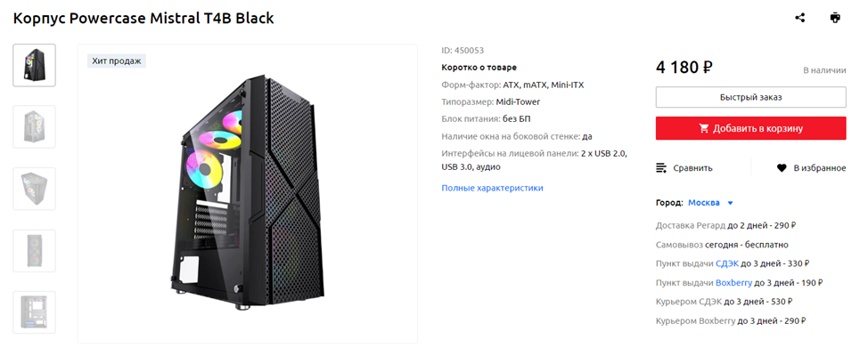Select the first product thumbnail
The image size is (868, 356).
(x=35, y=65)
